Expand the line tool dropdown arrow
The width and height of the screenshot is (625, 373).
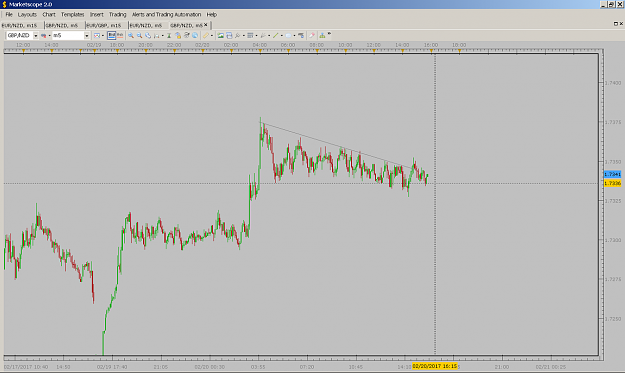click(282, 35)
